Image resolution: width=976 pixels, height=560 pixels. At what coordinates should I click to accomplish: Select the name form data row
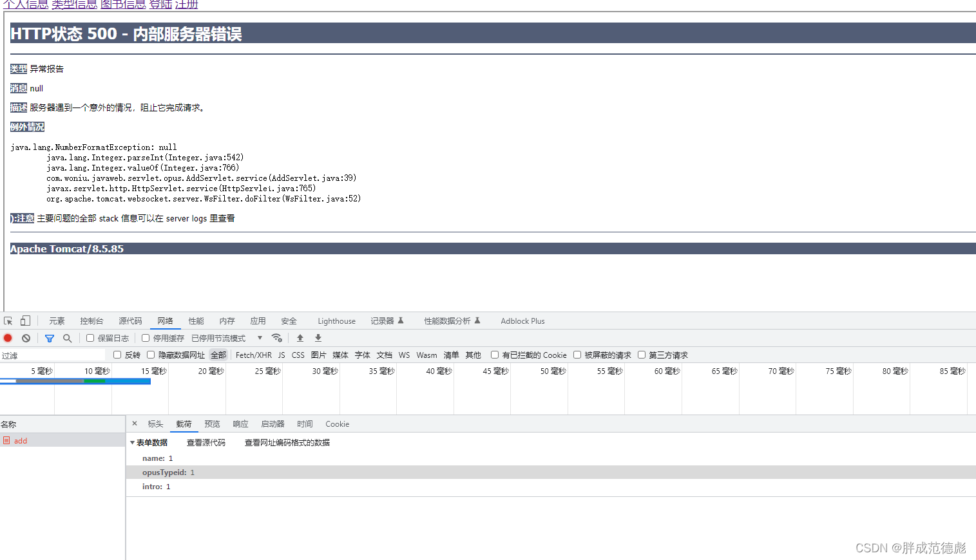coord(551,458)
